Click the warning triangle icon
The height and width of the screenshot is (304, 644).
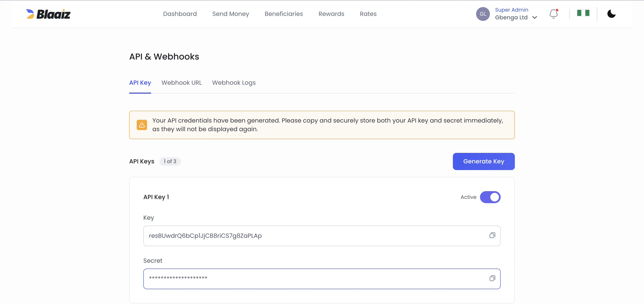coord(142,125)
